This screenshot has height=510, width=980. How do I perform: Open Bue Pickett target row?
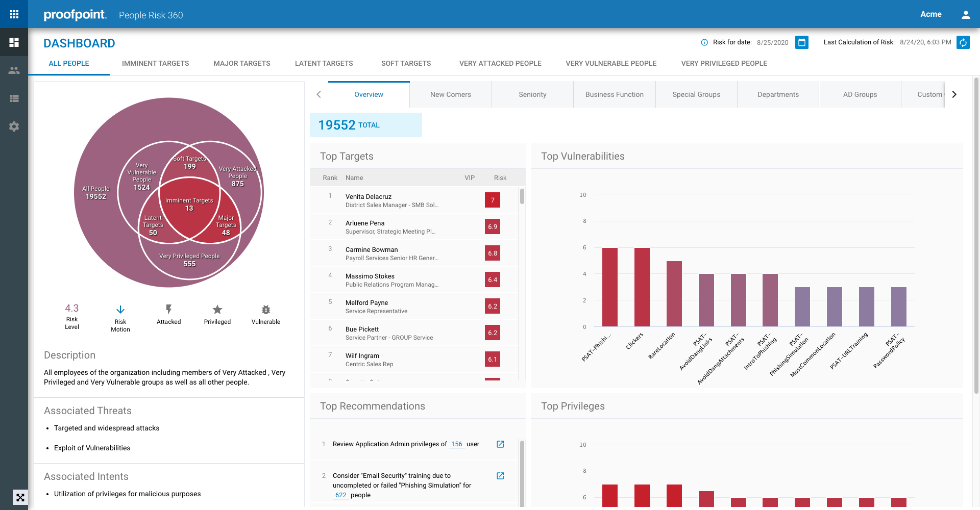coord(414,333)
